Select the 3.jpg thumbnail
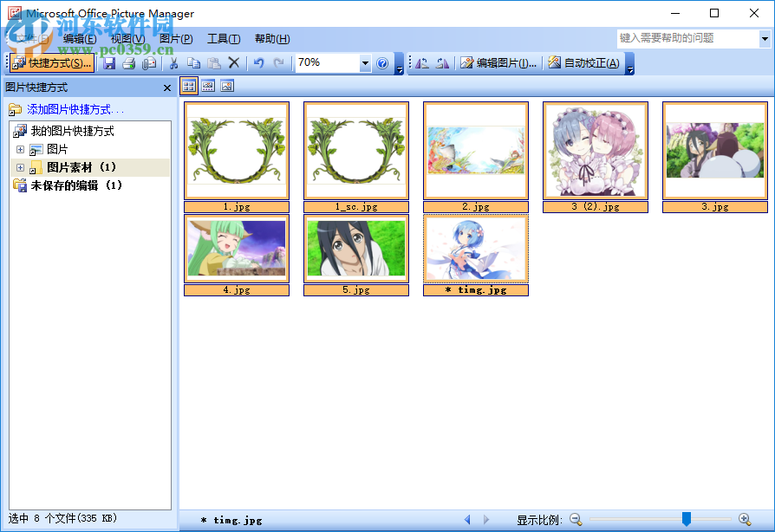The height and width of the screenshot is (532, 775). point(715,151)
